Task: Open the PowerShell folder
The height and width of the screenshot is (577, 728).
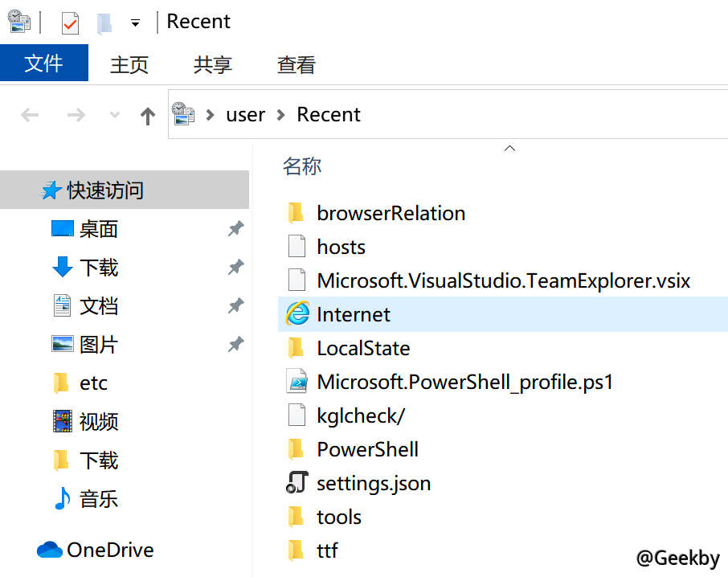Action: pos(368,449)
